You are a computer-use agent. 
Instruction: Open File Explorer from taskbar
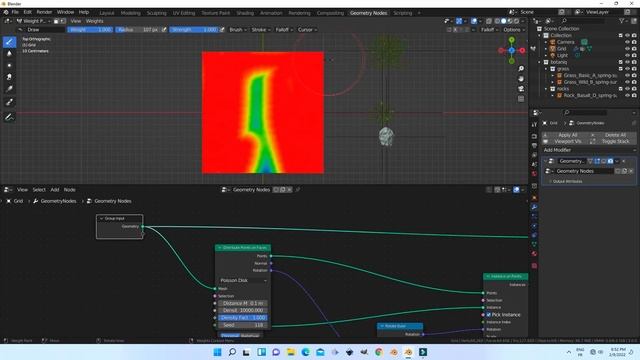click(291, 352)
